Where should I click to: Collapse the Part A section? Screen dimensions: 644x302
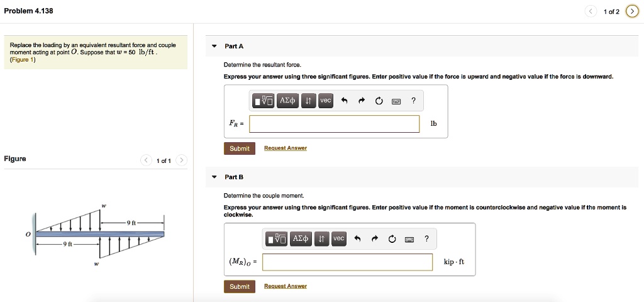pyautogui.click(x=214, y=47)
